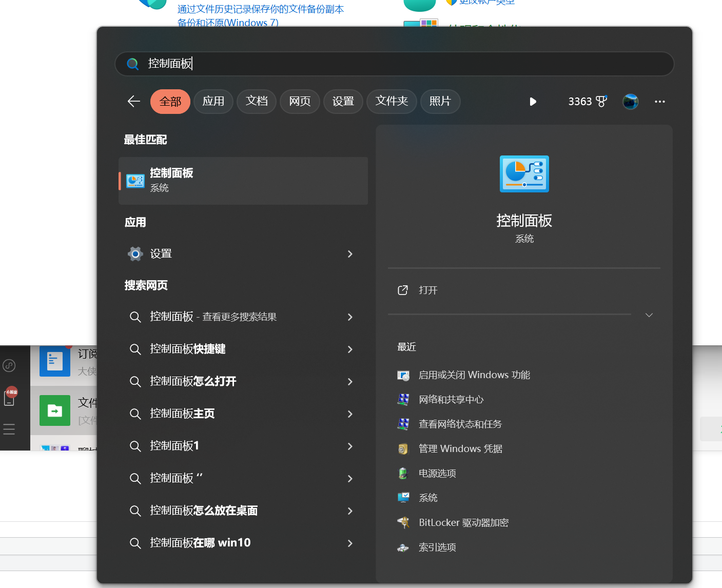Viewport: 722px width, 588px height.
Task: Open the three-dot more options menu
Action: pyautogui.click(x=660, y=102)
